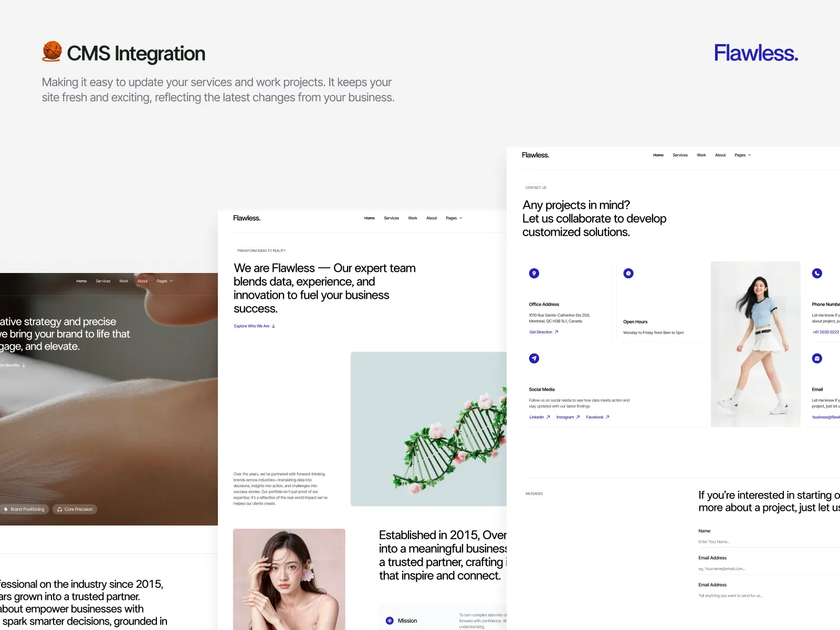The width and height of the screenshot is (840, 630).
Task: Click the large blue Flawless. brand logo
Action: (x=756, y=53)
